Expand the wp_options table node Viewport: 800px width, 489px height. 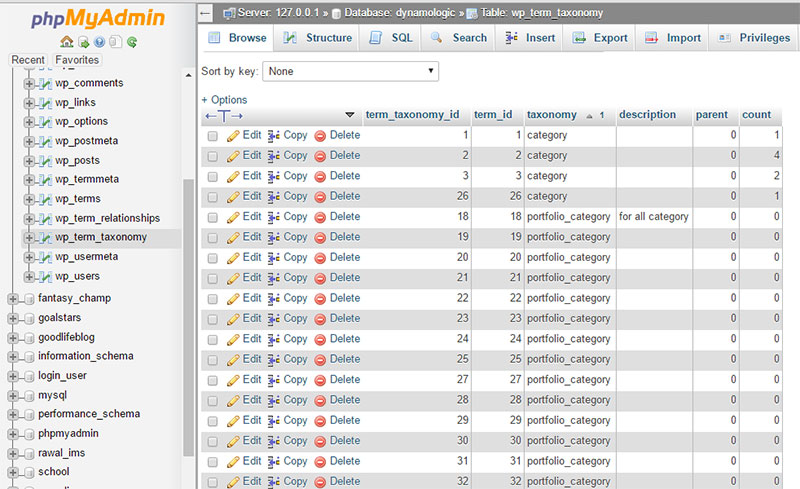[x=29, y=122]
